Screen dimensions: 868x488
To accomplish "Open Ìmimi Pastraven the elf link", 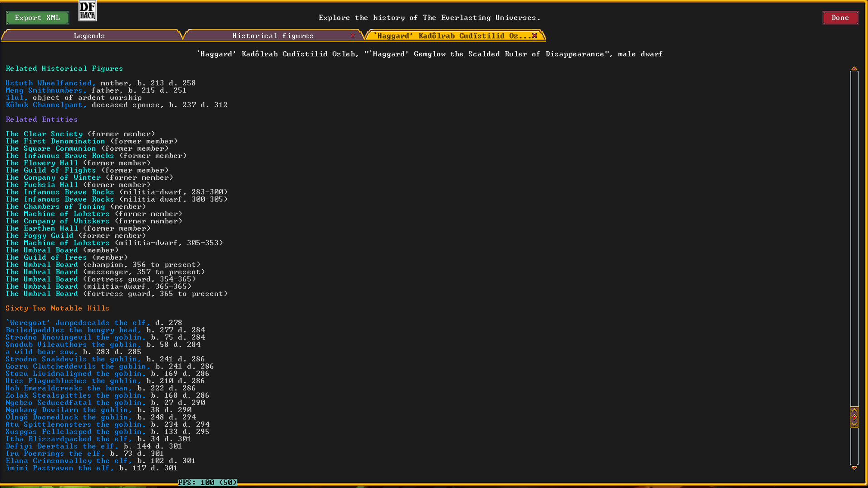I will click(x=60, y=468).
